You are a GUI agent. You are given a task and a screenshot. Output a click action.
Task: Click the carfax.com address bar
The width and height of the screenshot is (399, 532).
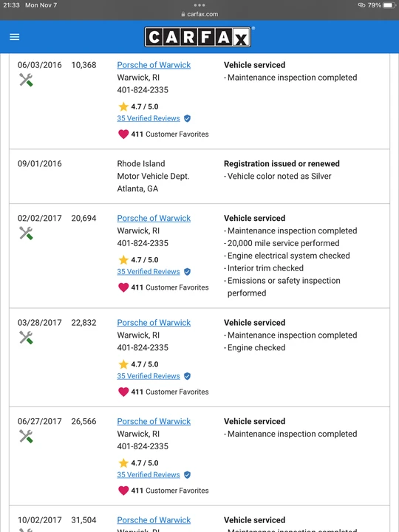199,14
